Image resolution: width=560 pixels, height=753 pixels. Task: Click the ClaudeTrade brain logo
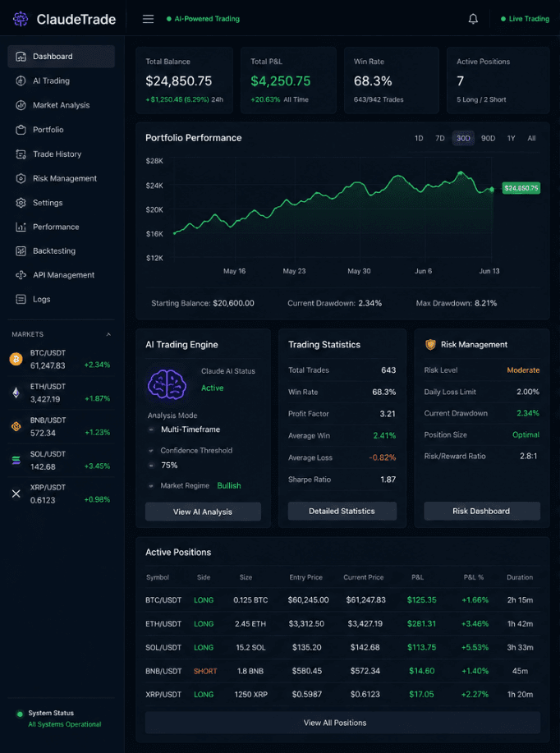21,19
